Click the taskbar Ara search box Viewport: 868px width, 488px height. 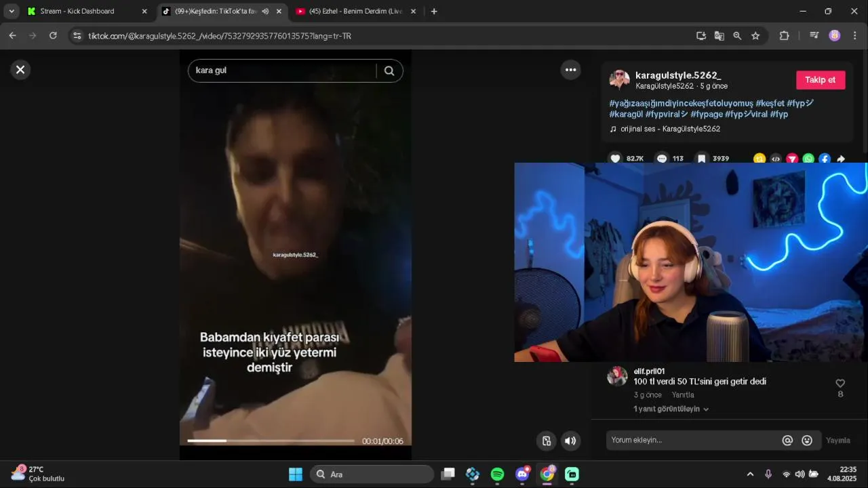point(372,474)
